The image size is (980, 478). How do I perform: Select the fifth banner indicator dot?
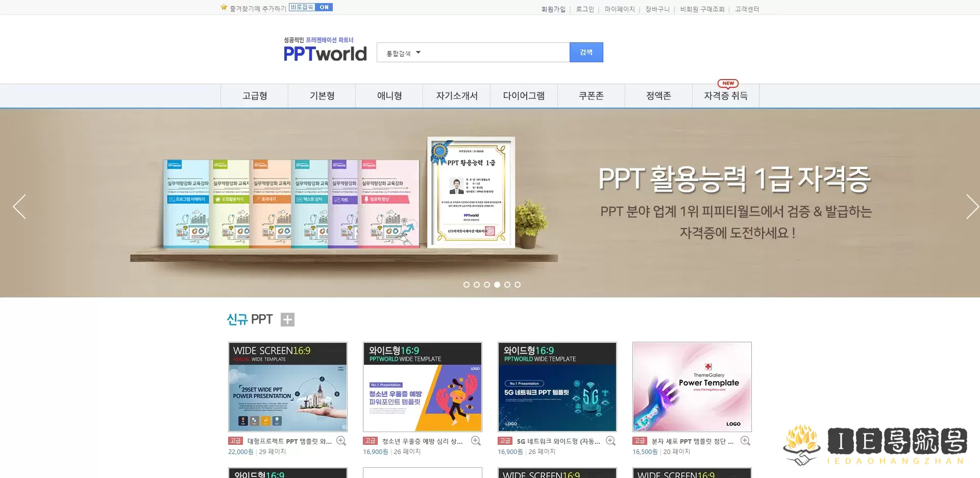coord(507,285)
